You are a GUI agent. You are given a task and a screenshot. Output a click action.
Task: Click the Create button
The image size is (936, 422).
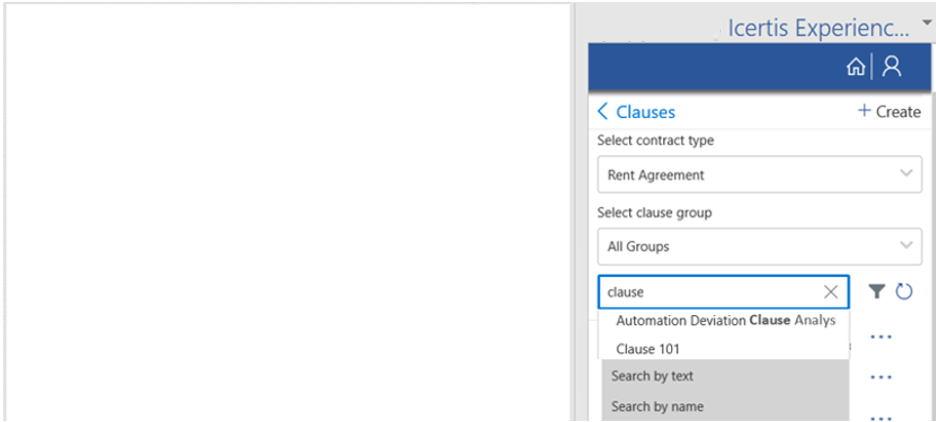pyautogui.click(x=889, y=112)
